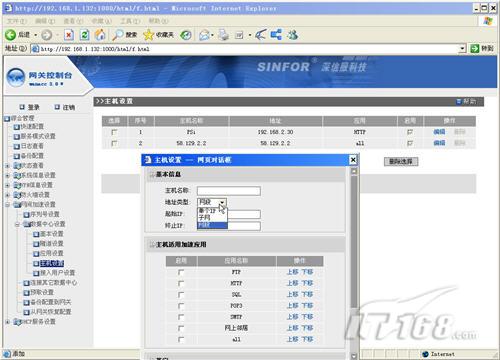Click the Print icon in toolbar
Screen dimensions: 500x360
(x=224, y=35)
